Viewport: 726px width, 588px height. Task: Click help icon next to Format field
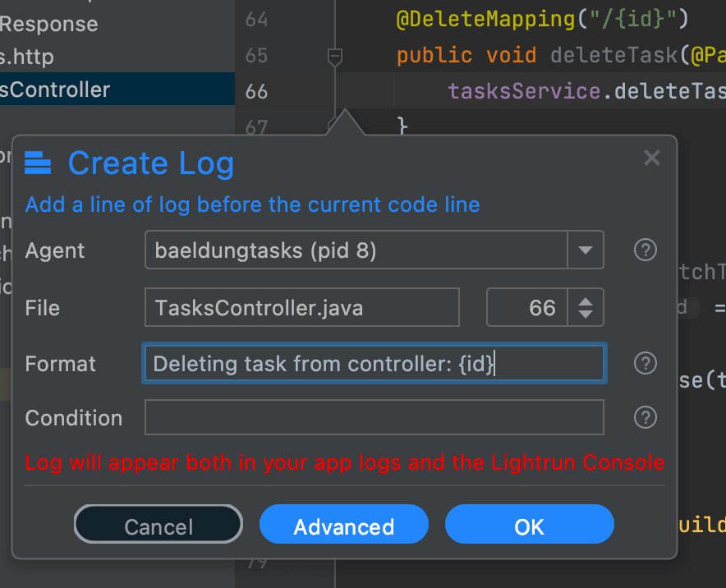[646, 364]
